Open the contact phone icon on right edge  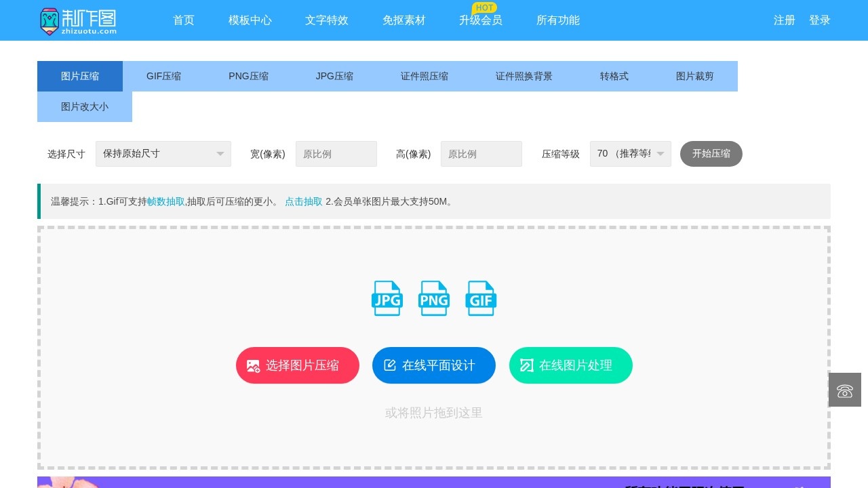[844, 390]
